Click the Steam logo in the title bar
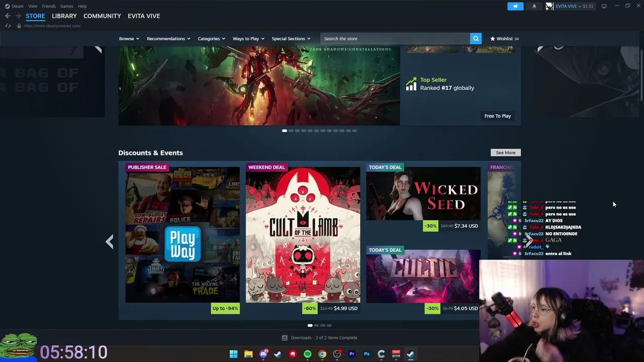The height and width of the screenshot is (362, 644). tap(7, 6)
